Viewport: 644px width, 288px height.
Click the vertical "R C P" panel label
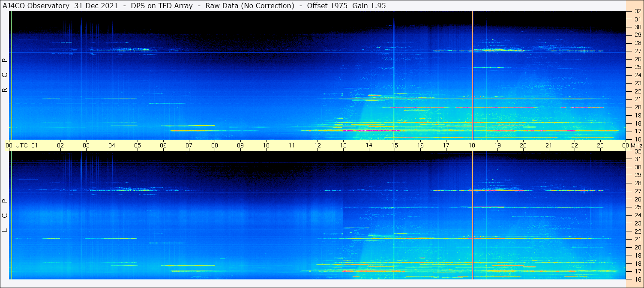(x=5, y=75)
